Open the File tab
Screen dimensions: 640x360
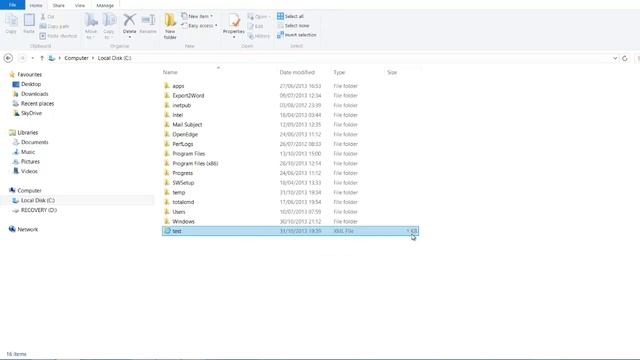tap(12, 5)
